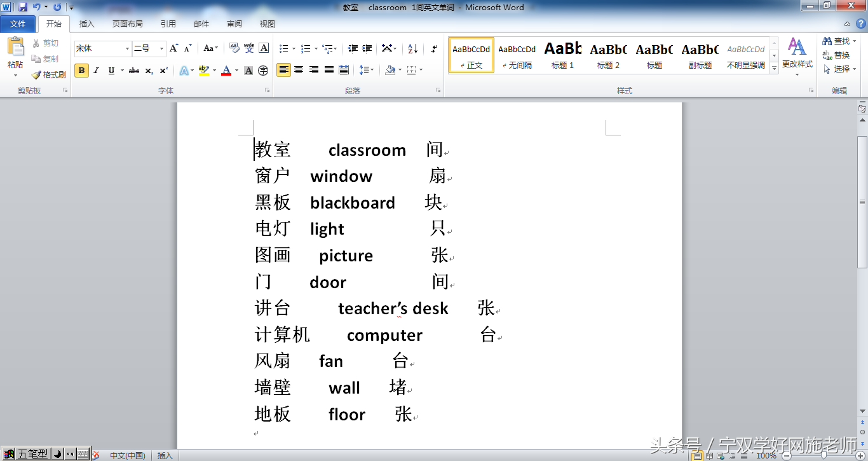The height and width of the screenshot is (461, 868).
Task: Toggle Italic formatting
Action: (x=97, y=71)
